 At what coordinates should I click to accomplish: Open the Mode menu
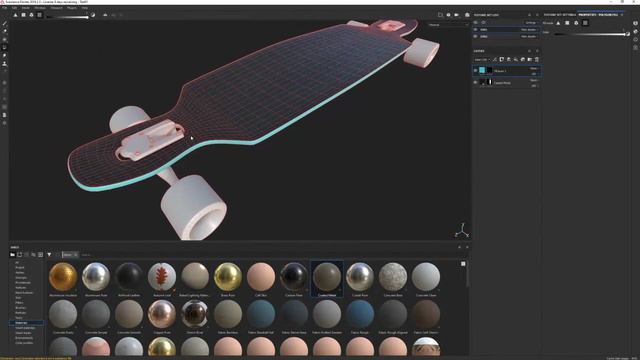pyautogui.click(x=26, y=8)
